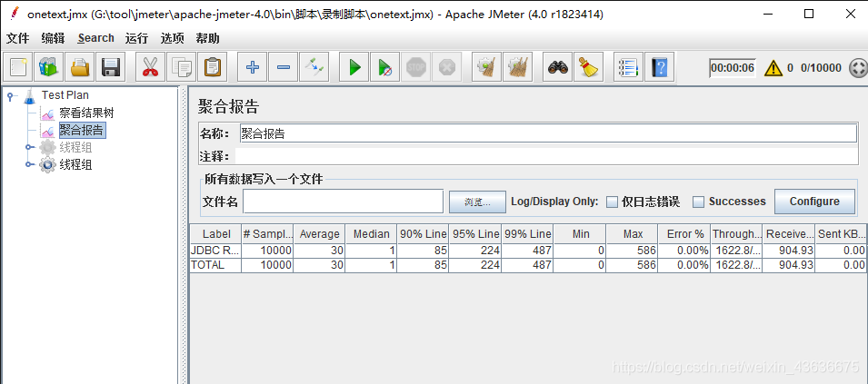
Task: Open the Function helper list icon
Action: point(629,67)
